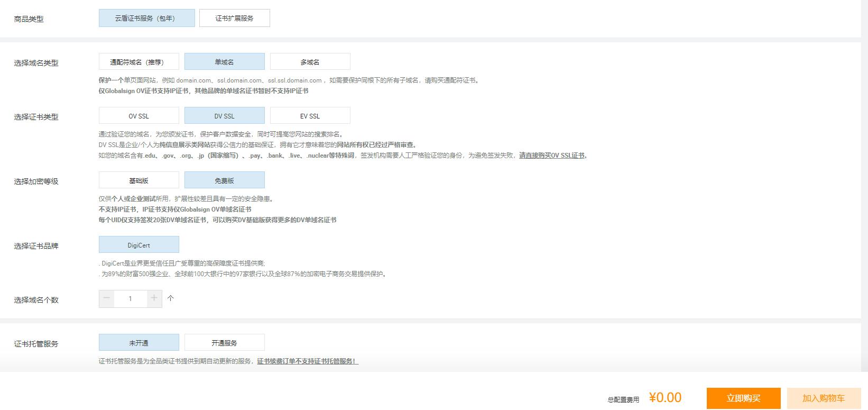Open the 请直接购买OV SSL证书 link
This screenshot has width=868, height=410.
point(552,156)
